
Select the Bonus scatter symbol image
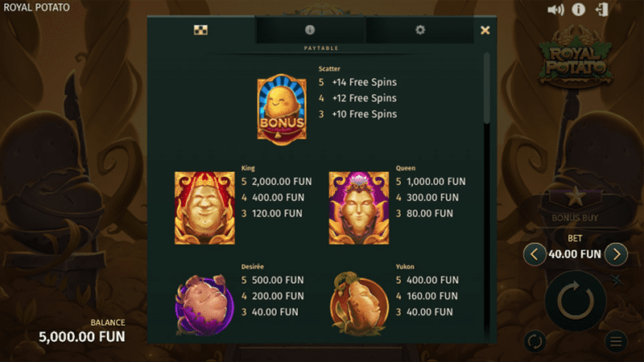coord(282,109)
